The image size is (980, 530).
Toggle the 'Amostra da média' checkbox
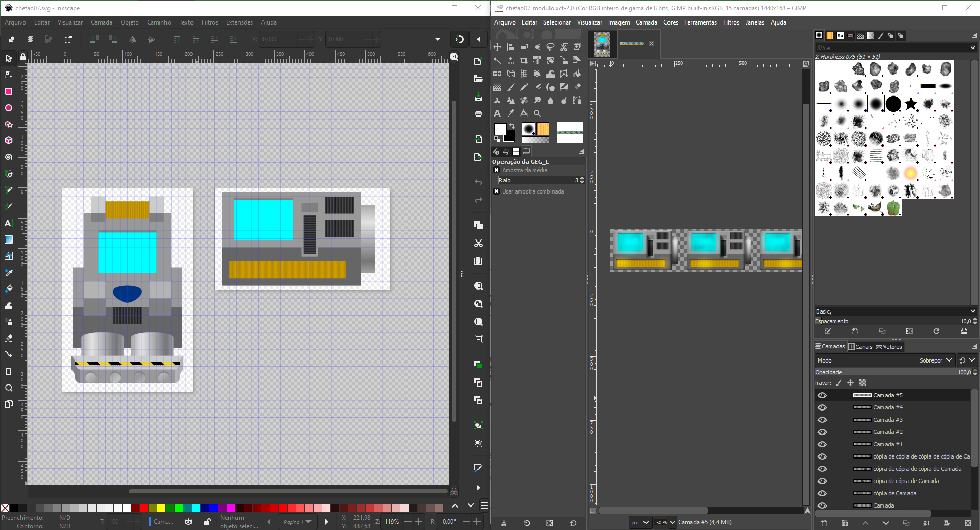tap(497, 170)
